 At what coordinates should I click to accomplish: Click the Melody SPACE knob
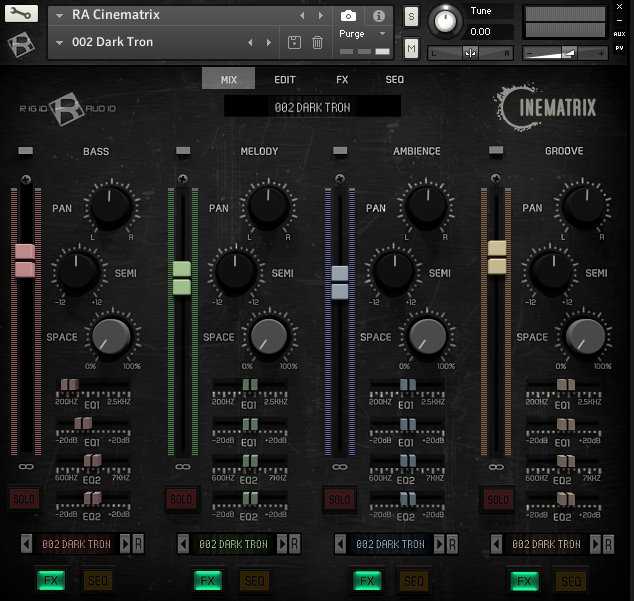[268, 337]
